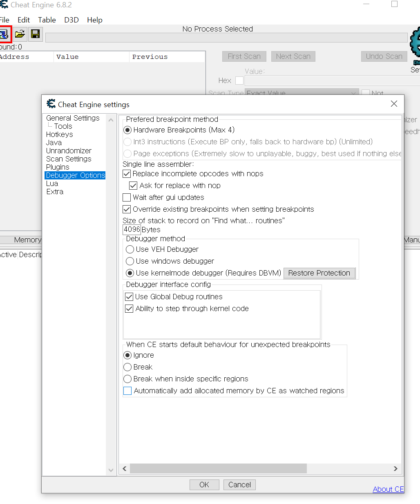Click the stack size field showing 4096
This screenshot has width=420, height=504.
(x=132, y=229)
